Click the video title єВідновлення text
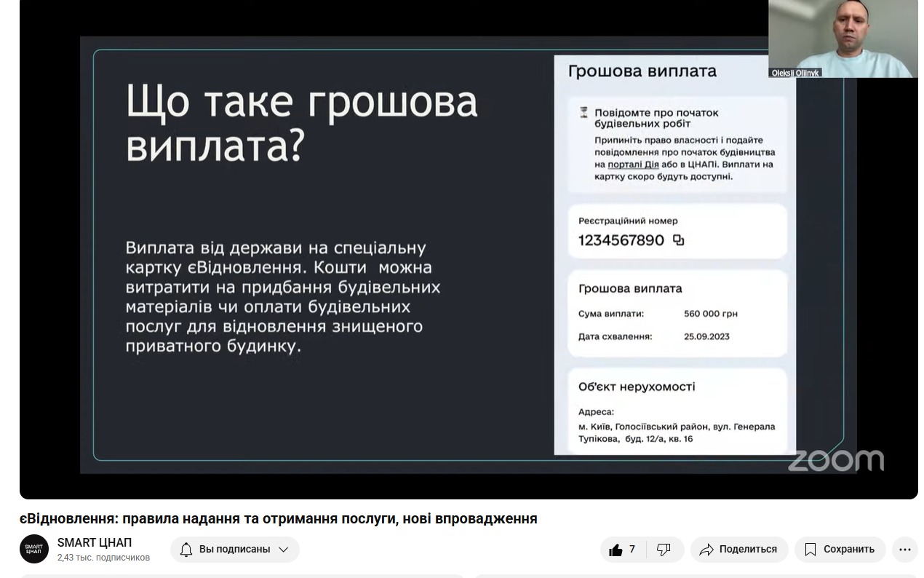Image resolution: width=924 pixels, height=578 pixels. [278, 518]
